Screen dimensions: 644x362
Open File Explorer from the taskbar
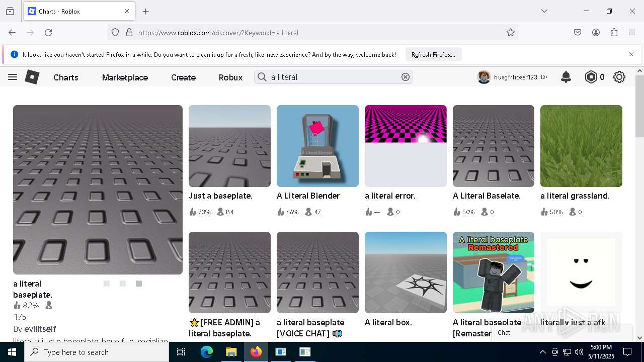231,352
